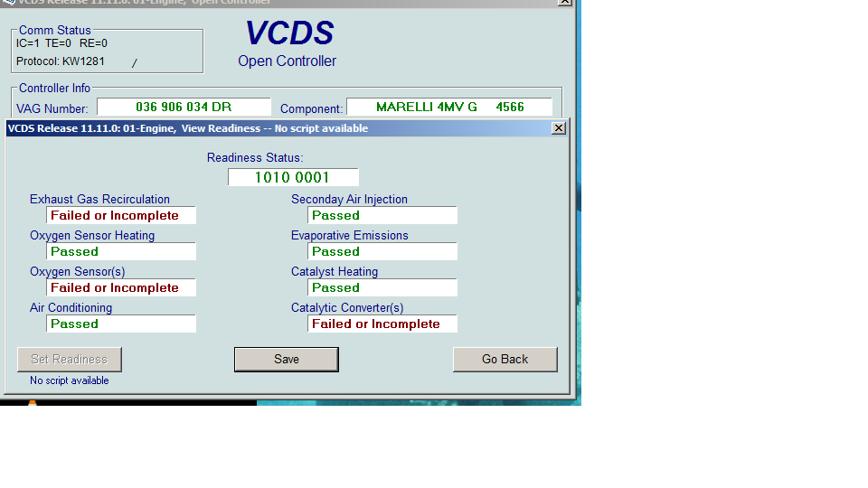
Task: Click the Go Back button
Action: coord(505,360)
